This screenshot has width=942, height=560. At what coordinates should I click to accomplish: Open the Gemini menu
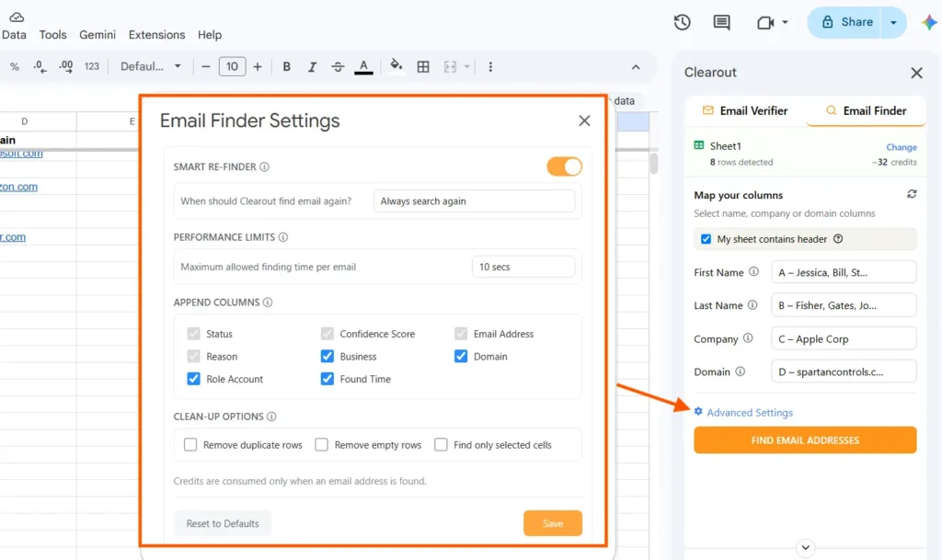click(x=98, y=35)
